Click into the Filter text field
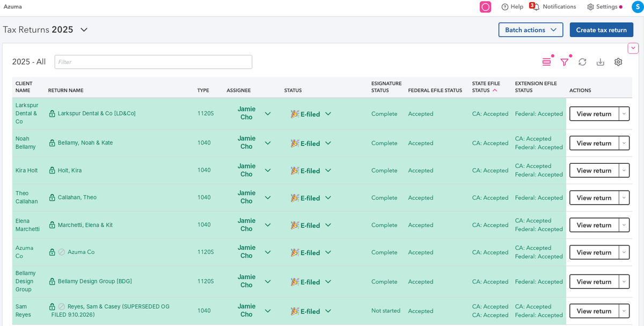The image size is (644, 326). click(x=153, y=62)
